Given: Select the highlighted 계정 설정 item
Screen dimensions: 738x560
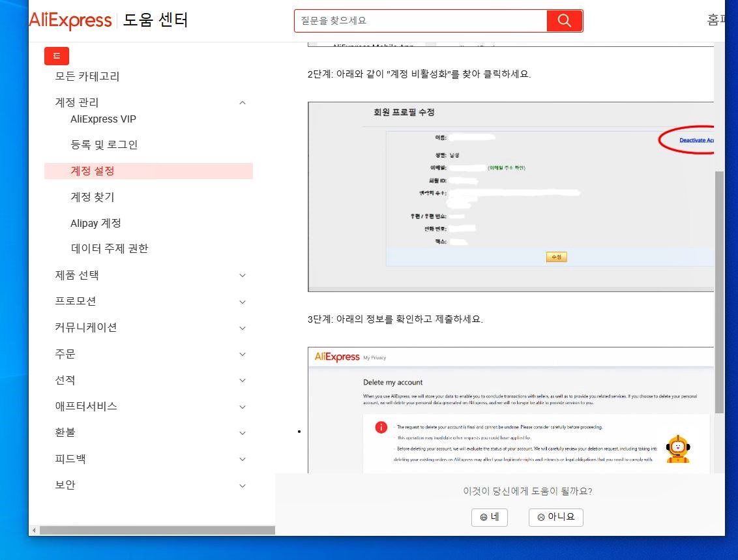Looking at the screenshot, I should tap(148, 171).
